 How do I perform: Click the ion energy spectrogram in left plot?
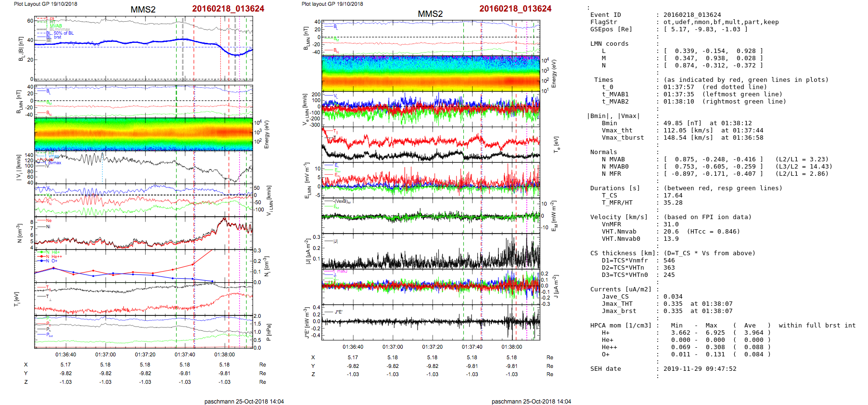(143, 134)
